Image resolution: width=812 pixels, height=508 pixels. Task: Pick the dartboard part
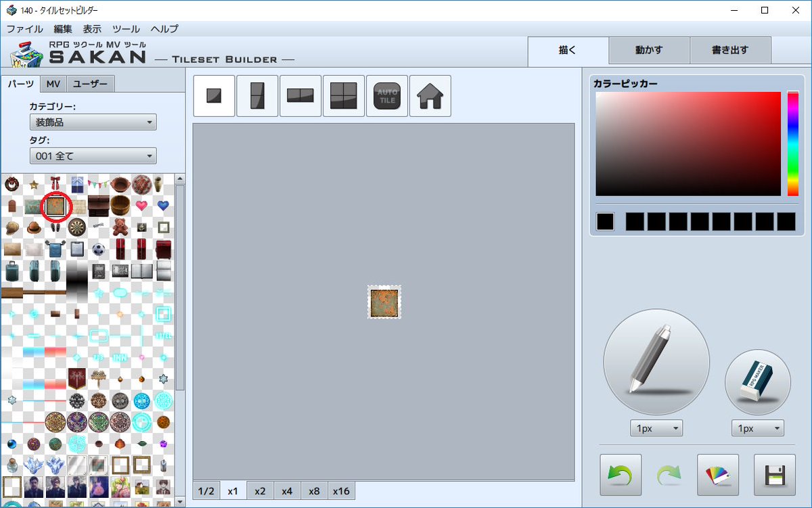77,227
